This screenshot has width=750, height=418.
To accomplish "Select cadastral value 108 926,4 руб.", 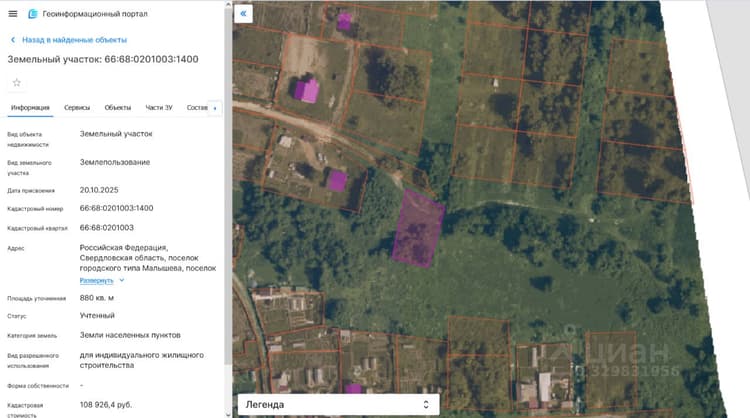I will (106, 405).
